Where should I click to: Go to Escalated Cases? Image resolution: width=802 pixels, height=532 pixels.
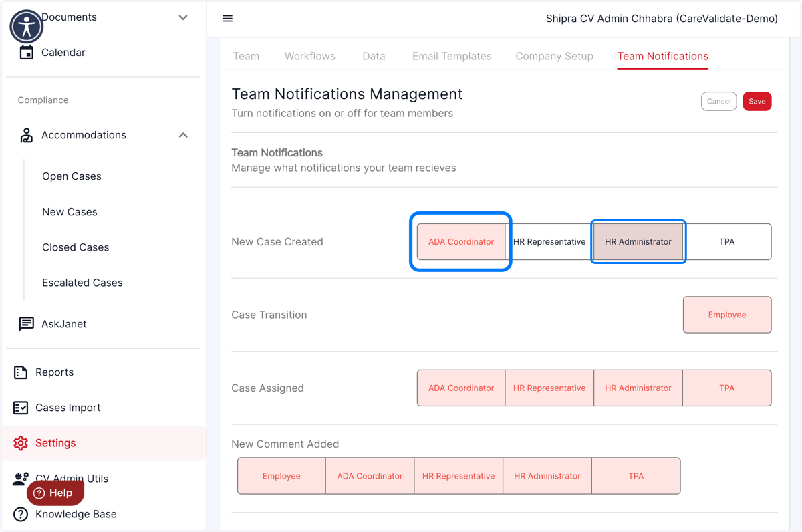[82, 283]
